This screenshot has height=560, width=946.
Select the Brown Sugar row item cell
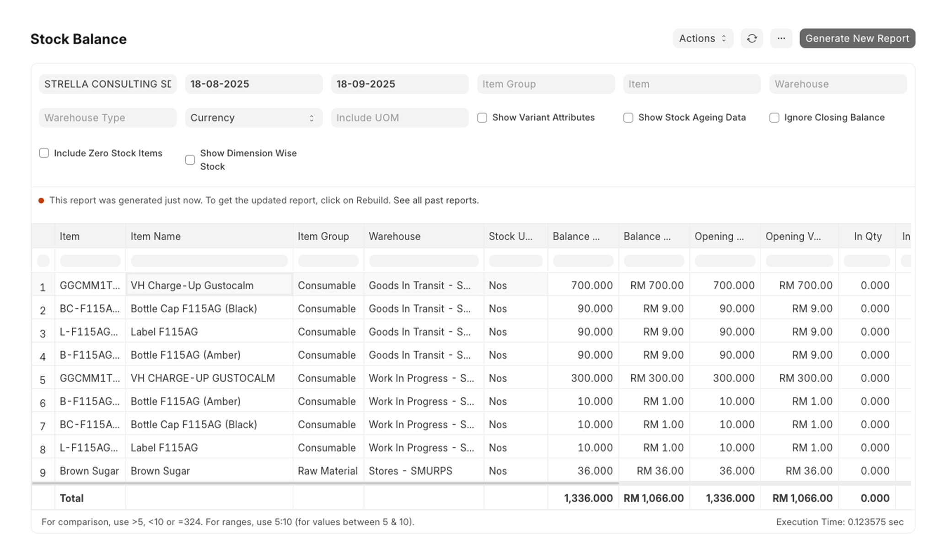(89, 471)
